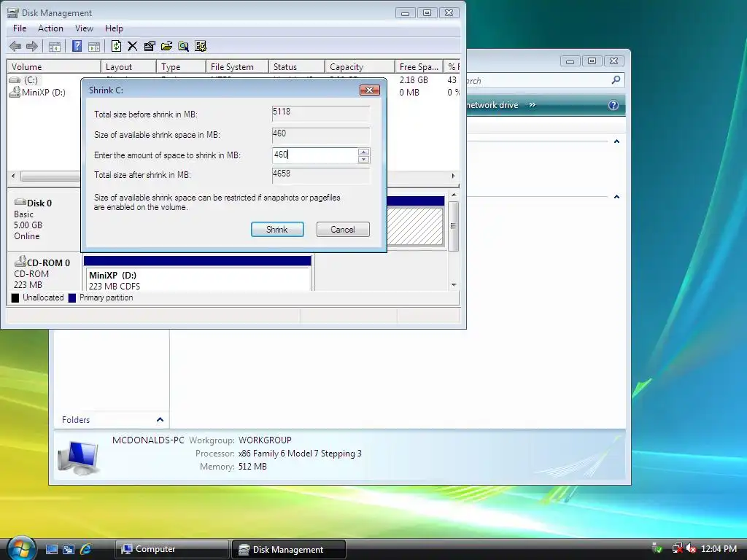Toggle the action pane toolbar icon
Image resolution: width=747 pixels, height=560 pixels.
(94, 46)
